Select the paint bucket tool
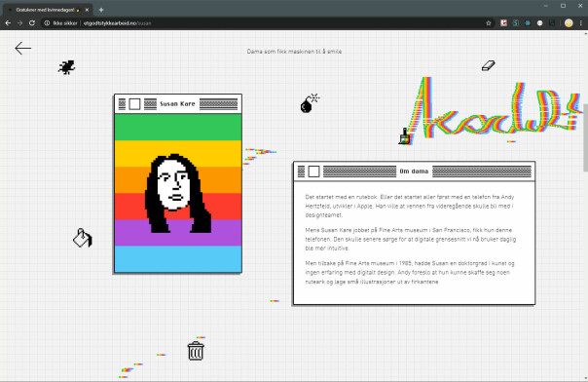Viewport: 588px width, 382px height. coord(83,238)
